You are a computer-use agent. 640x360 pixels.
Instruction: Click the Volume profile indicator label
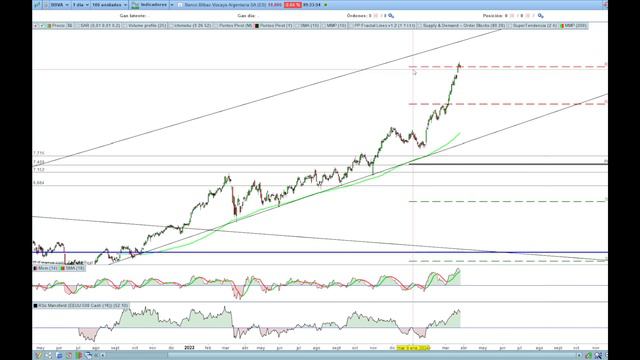(x=147, y=26)
